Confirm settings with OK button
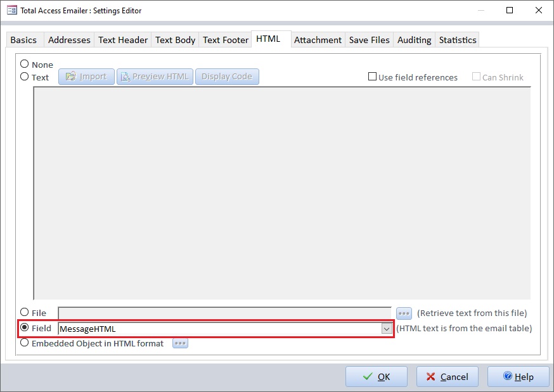Screen dimensions: 554x392 point(377,377)
